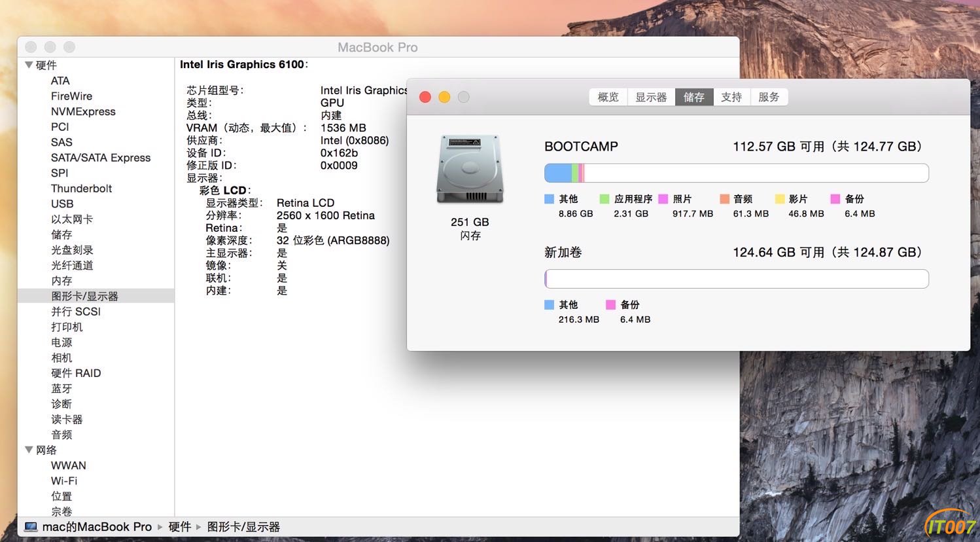Image resolution: width=980 pixels, height=542 pixels.
Task: Select 读卡器 in the sidebar
Action: (67, 419)
